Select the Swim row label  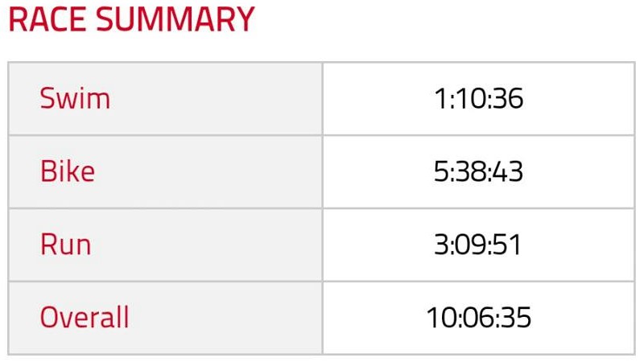click(75, 99)
